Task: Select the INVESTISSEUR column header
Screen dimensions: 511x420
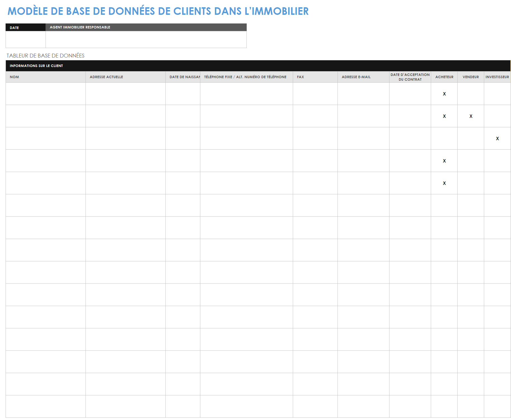Action: pos(497,77)
